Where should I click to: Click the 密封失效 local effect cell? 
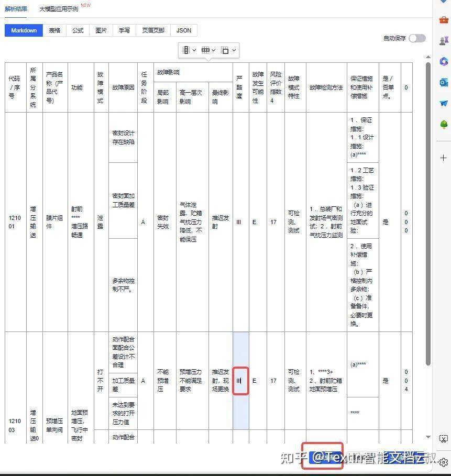coord(165,222)
